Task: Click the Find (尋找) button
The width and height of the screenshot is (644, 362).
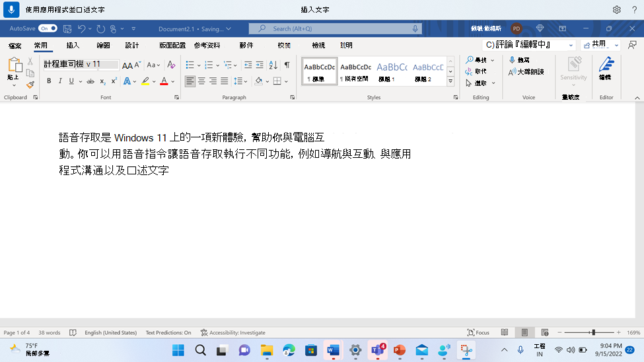Action: tap(476, 60)
